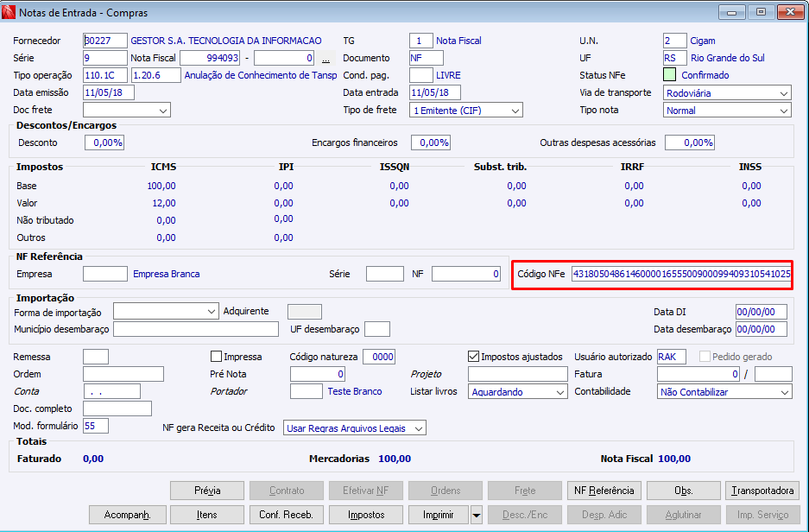
Task: Click the ICMS Valor 12,00
Action: coord(164,203)
